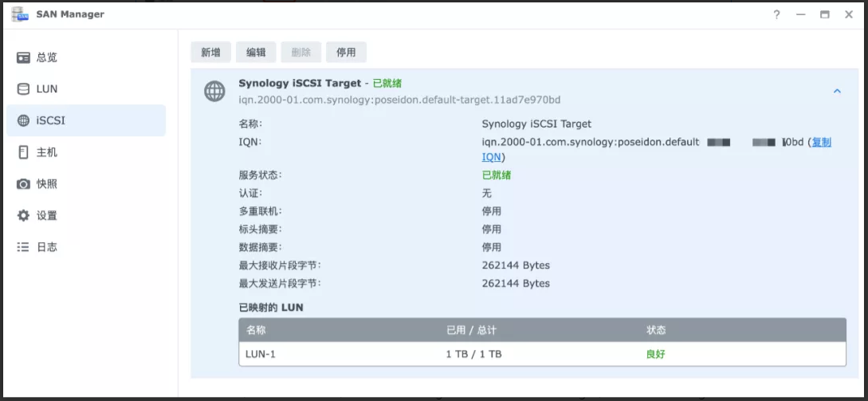The image size is (868, 401).
Task: Open the LUN menu item
Action: point(86,89)
